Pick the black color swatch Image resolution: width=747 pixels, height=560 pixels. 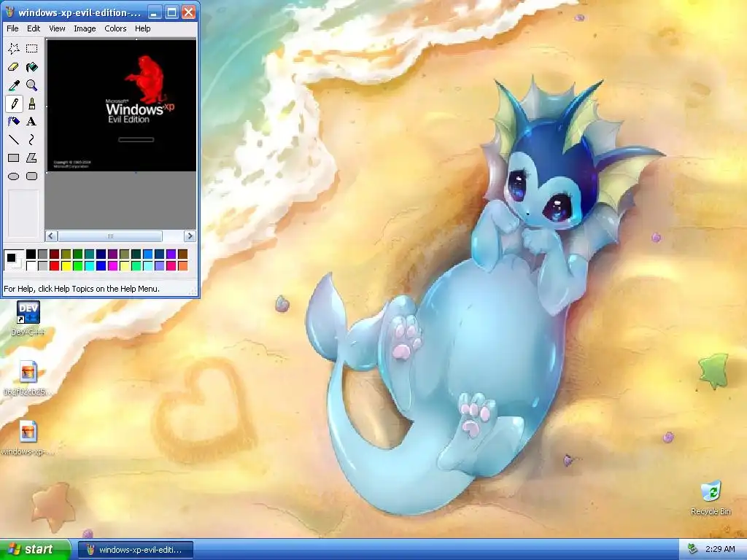(x=31, y=254)
